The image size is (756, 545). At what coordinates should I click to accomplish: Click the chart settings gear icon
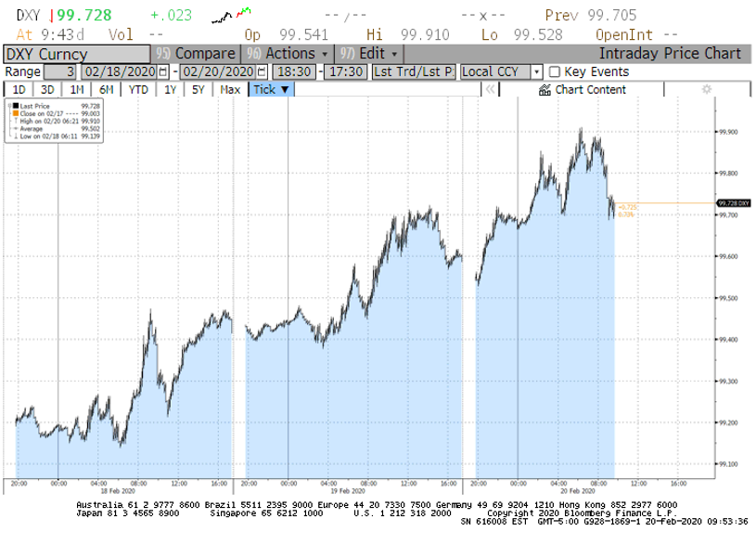[706, 89]
